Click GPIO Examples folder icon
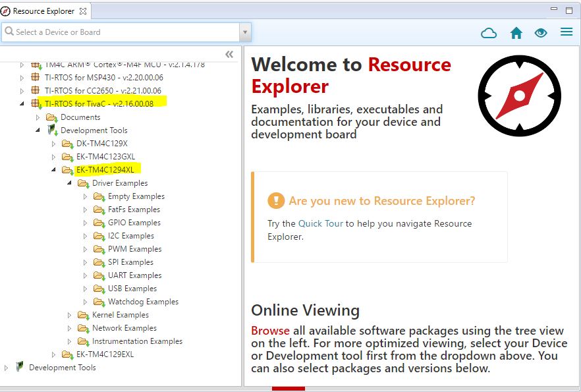581x392 pixels. pyautogui.click(x=99, y=223)
